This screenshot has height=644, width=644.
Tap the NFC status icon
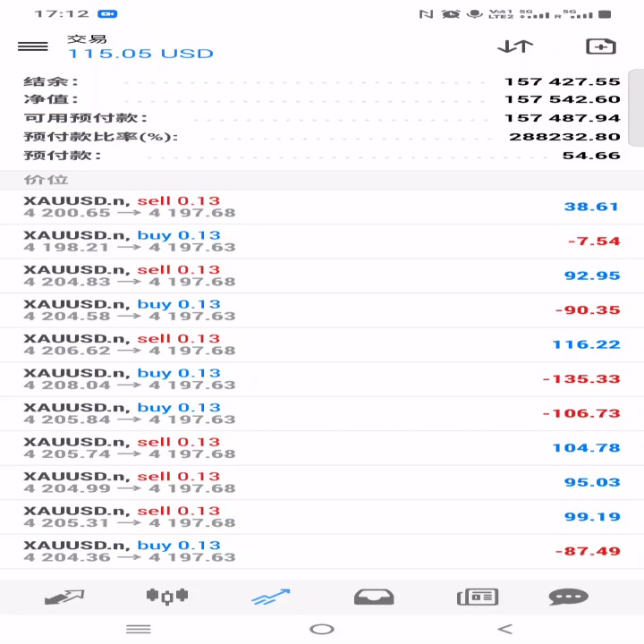click(427, 14)
